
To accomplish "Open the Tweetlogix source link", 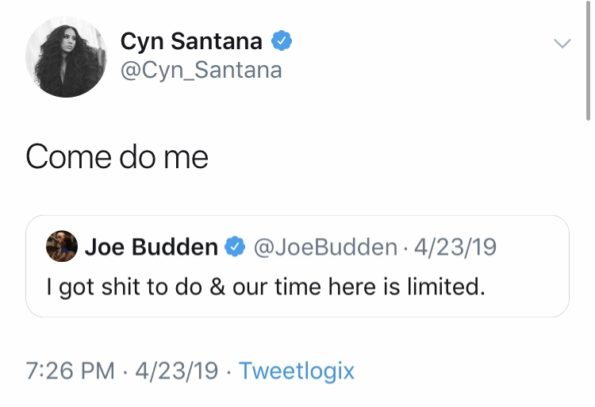I will point(296,371).
